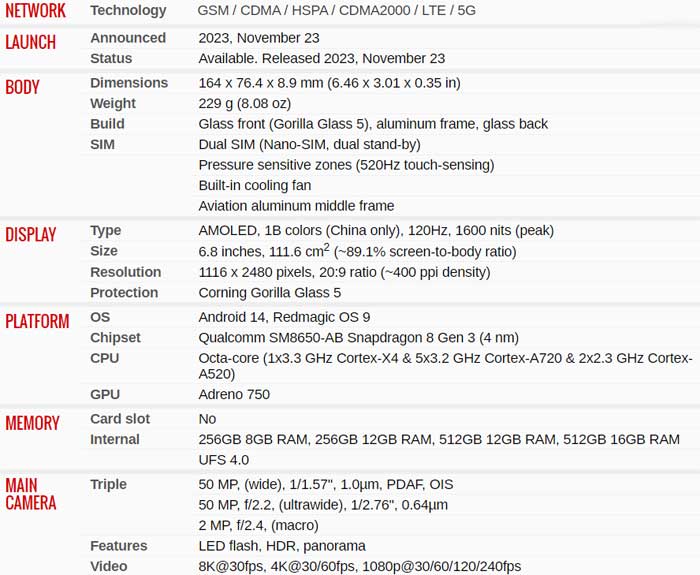
Task: Open the Resolution glossary link
Action: [125, 272]
